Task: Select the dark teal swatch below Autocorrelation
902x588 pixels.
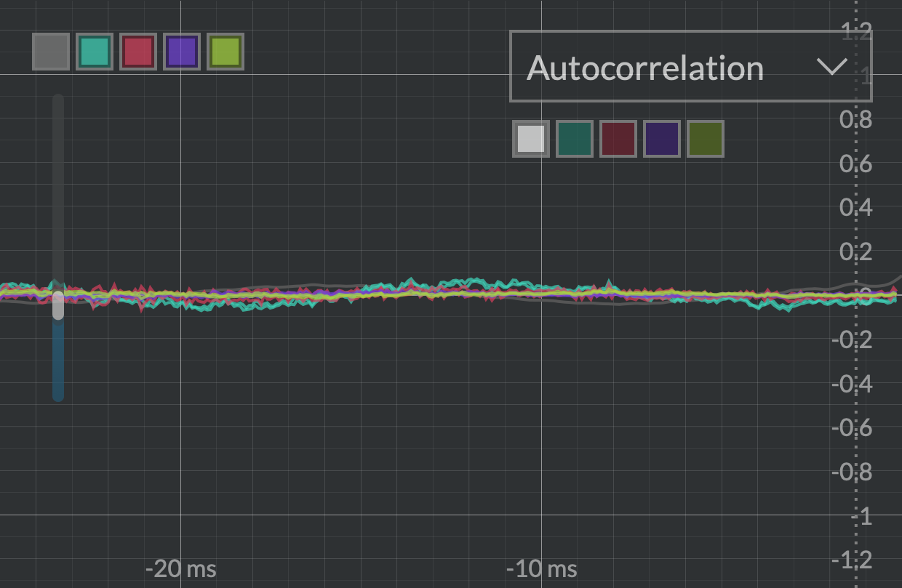Action: 575,139
